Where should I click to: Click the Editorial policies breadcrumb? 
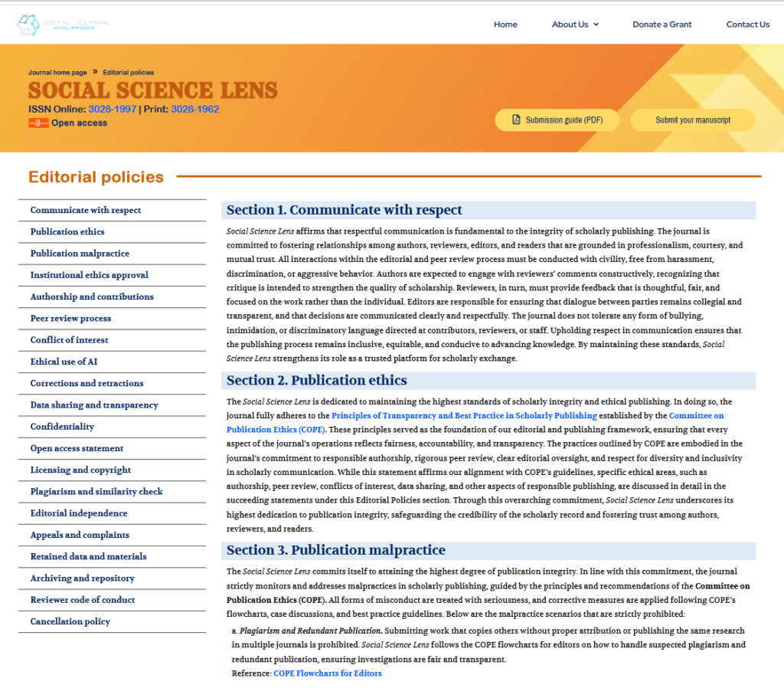(129, 73)
